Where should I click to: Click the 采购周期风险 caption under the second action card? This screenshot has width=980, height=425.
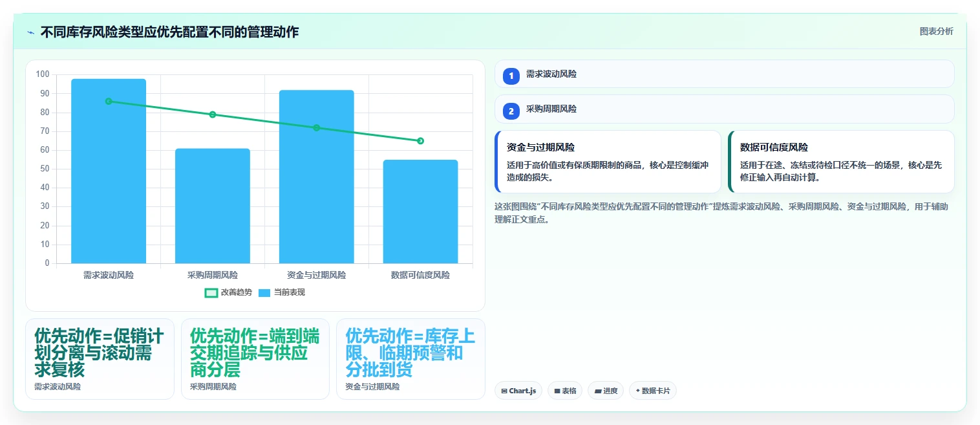213,387
